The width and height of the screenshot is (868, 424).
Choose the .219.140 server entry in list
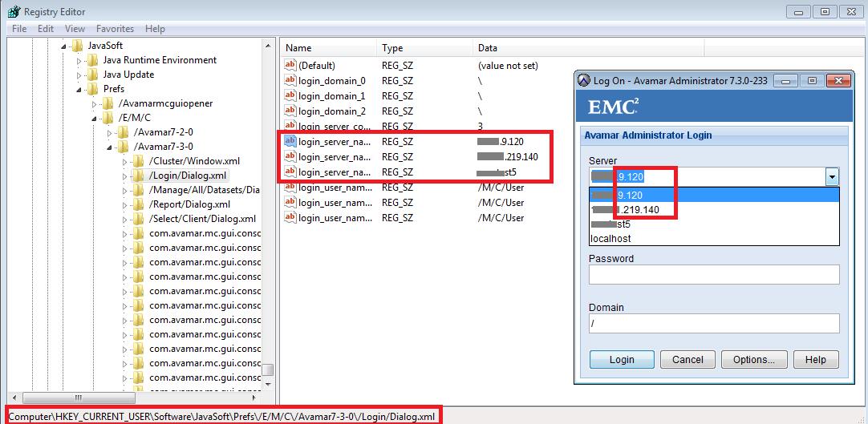click(714, 209)
